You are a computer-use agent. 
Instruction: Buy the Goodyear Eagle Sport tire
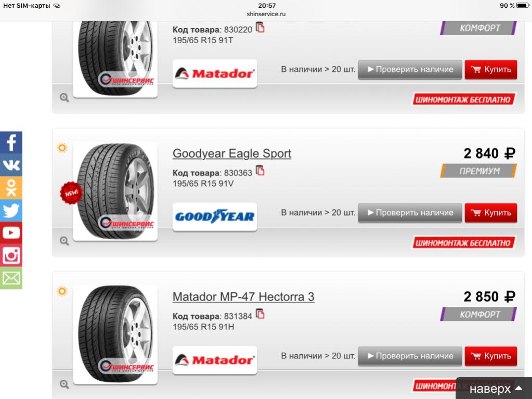[x=490, y=213]
